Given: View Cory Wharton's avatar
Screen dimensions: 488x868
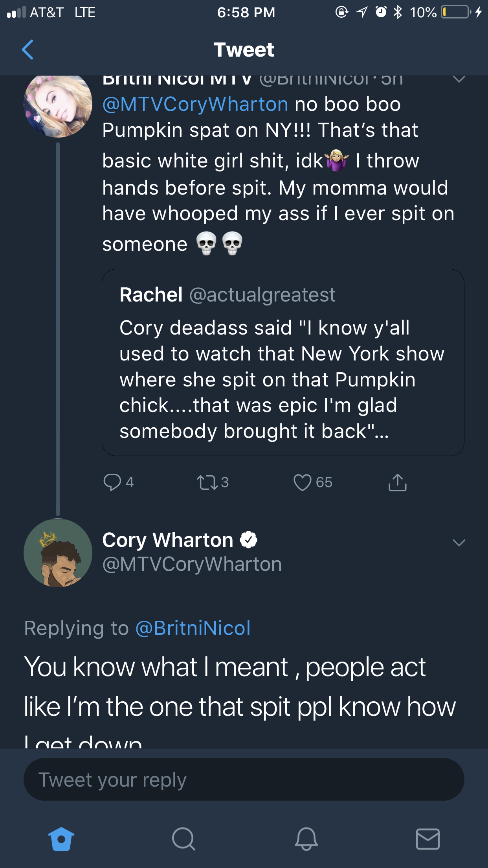Looking at the screenshot, I should (58, 553).
